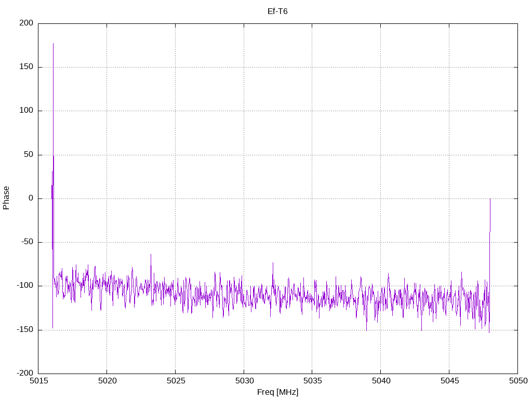
Task: Click the 0 tick label on the y-axis
Action: pos(31,198)
